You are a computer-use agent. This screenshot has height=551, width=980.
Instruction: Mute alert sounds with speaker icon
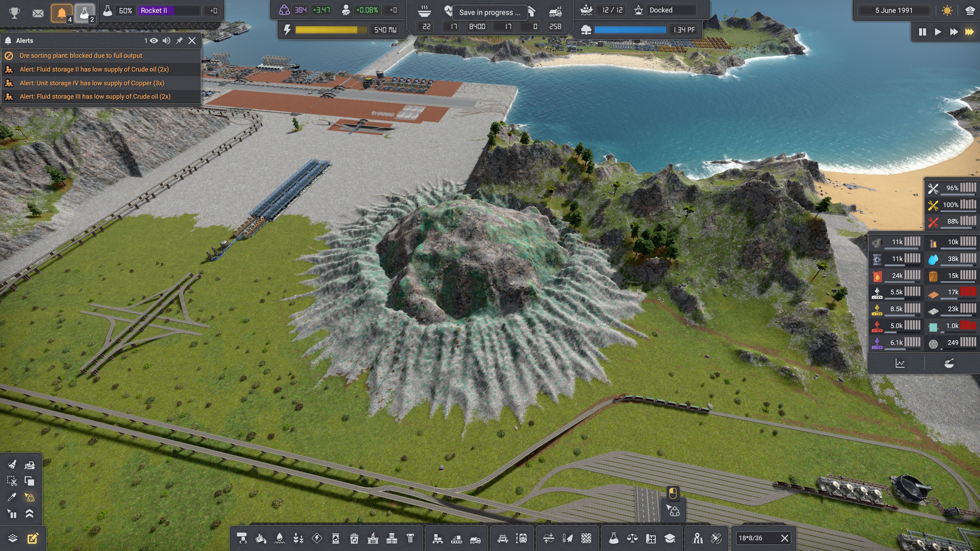click(x=167, y=41)
